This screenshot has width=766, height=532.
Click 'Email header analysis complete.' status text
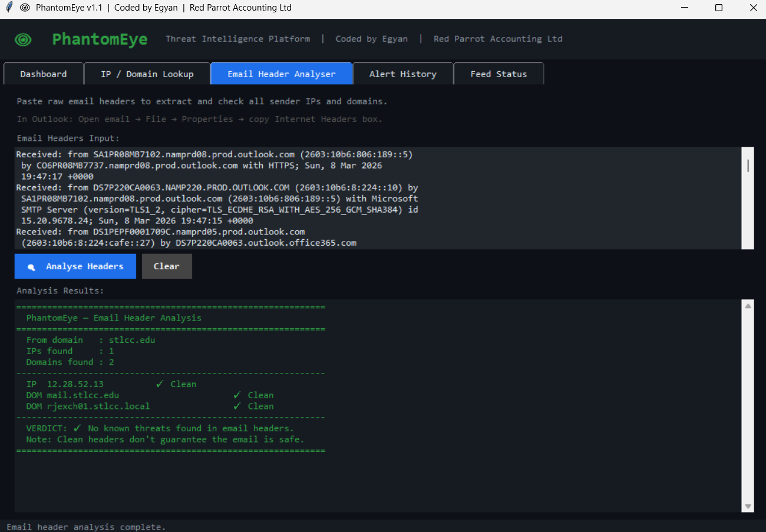tap(86, 527)
